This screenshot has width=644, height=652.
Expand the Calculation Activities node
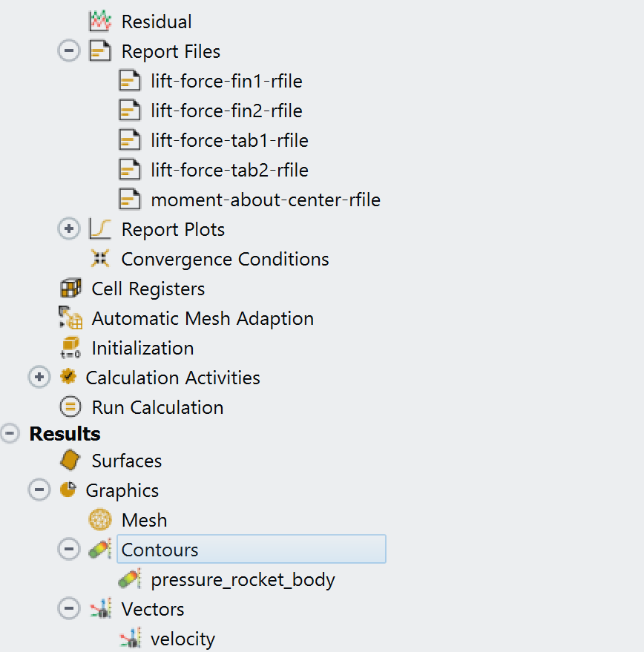[x=39, y=378]
